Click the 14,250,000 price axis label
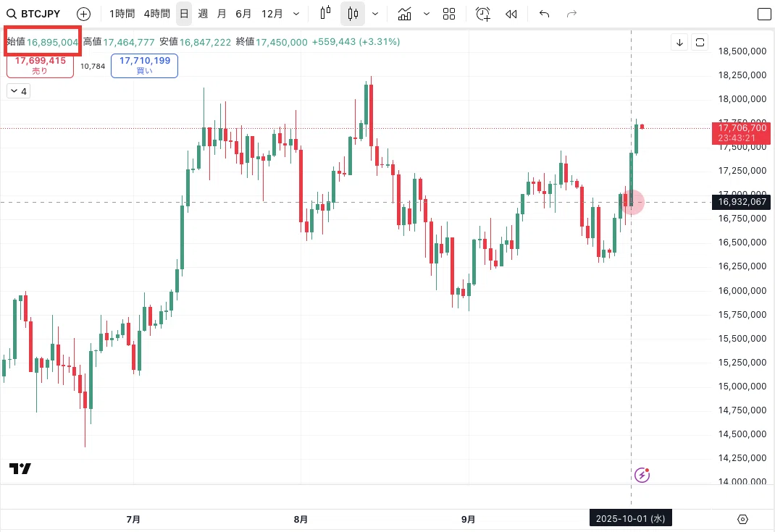 [742, 457]
